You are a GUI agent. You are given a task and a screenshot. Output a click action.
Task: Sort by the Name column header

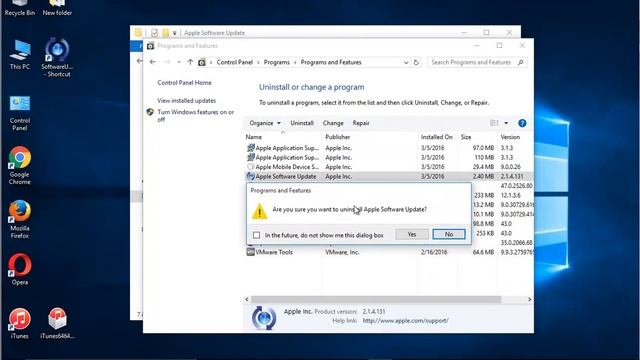254,137
